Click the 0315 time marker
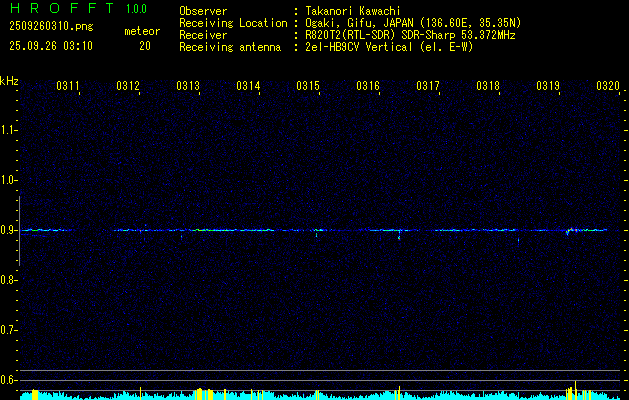 click(x=308, y=85)
